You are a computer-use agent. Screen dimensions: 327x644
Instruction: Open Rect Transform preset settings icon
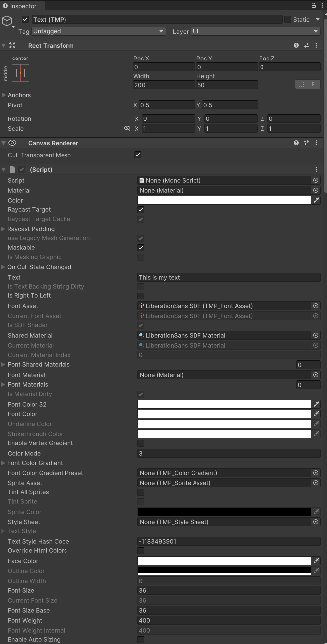click(x=306, y=45)
